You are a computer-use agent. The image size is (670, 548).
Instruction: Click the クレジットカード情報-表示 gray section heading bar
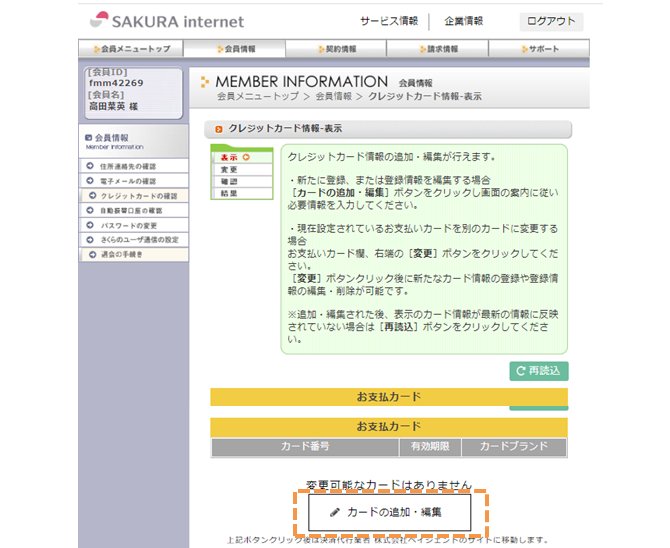[x=388, y=129]
